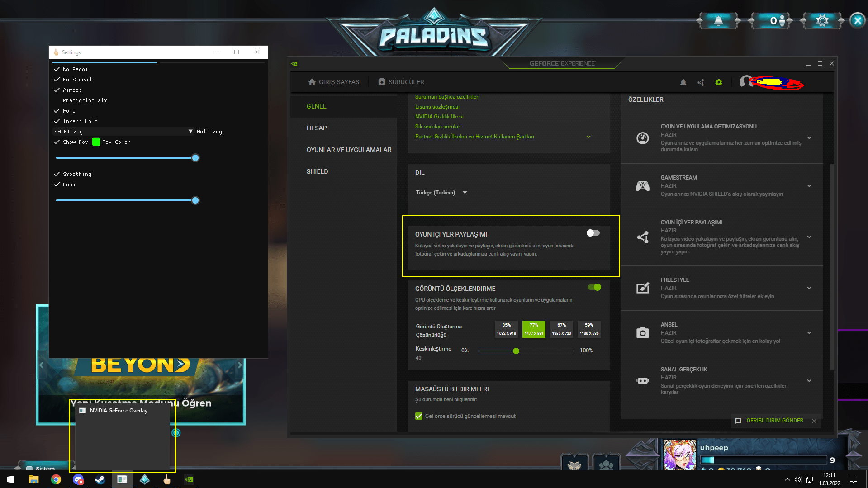Open the SHIFT key hold key dropdown
Viewport: 868px width, 488px height.
pos(123,132)
